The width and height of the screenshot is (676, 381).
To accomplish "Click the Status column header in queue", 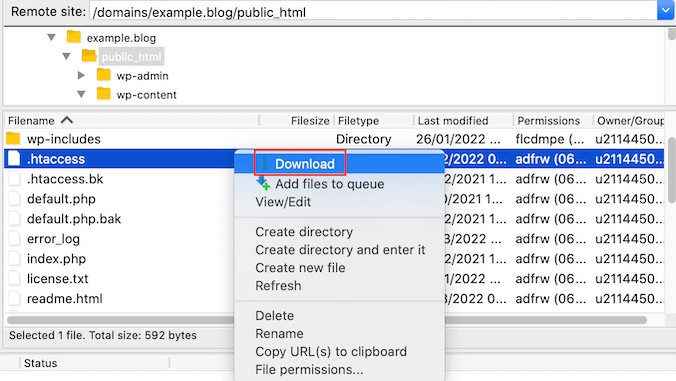I will (41, 363).
